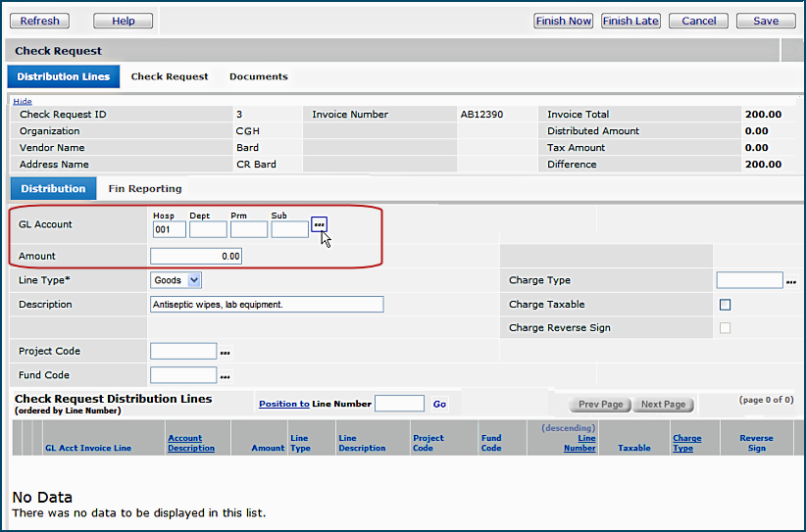Open Fund Code lookup ellipsis
Viewport: 806px width, 532px height.
pyautogui.click(x=225, y=376)
